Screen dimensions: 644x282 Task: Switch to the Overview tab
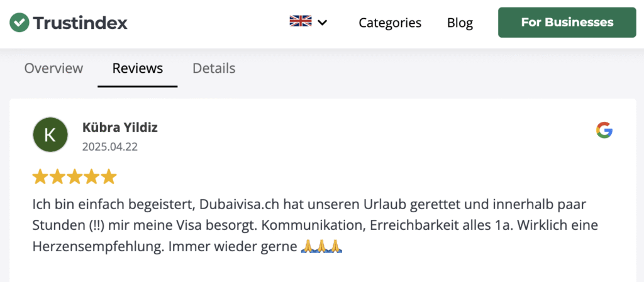pos(53,68)
